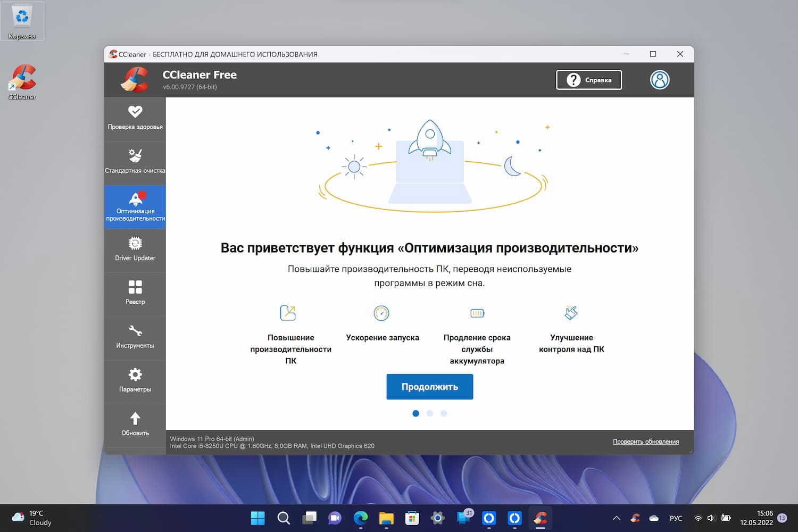The image size is (798, 532).
Task: Open the Инструменты section
Action: [135, 338]
